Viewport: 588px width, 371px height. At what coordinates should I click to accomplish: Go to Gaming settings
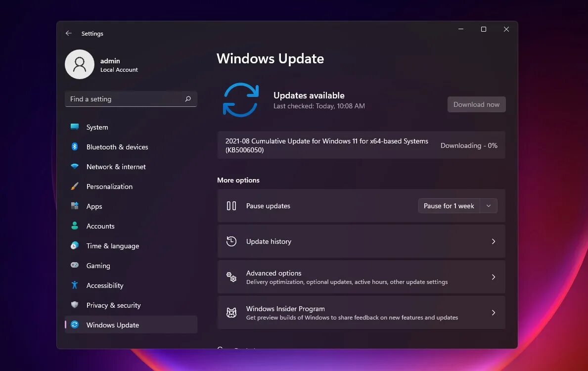[131, 266]
